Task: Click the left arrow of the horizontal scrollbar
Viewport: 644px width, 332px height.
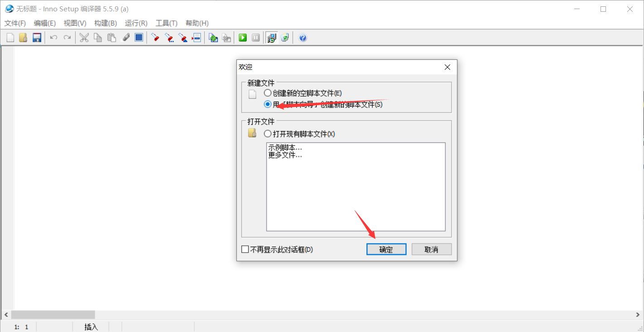Action: [x=6, y=315]
